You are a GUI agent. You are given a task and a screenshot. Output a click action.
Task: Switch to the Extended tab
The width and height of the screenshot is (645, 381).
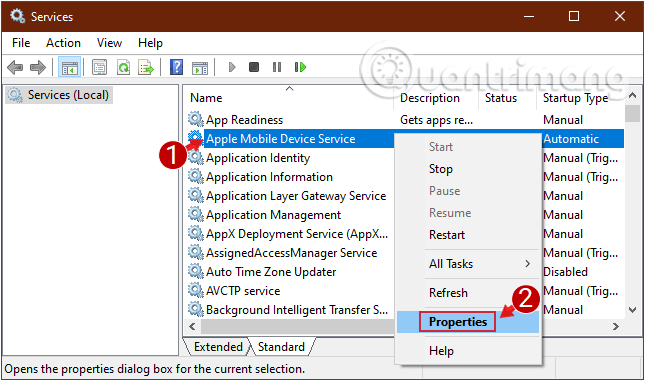[x=218, y=347]
